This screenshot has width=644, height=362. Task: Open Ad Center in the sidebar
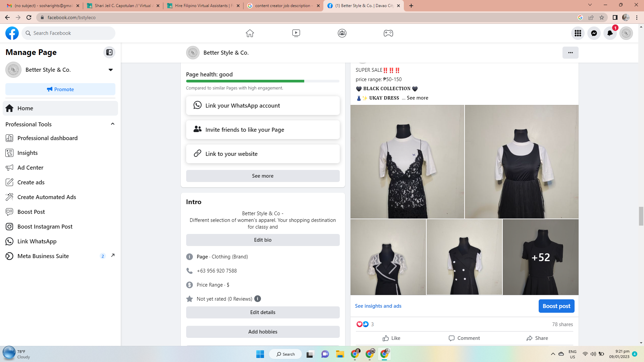tap(30, 168)
